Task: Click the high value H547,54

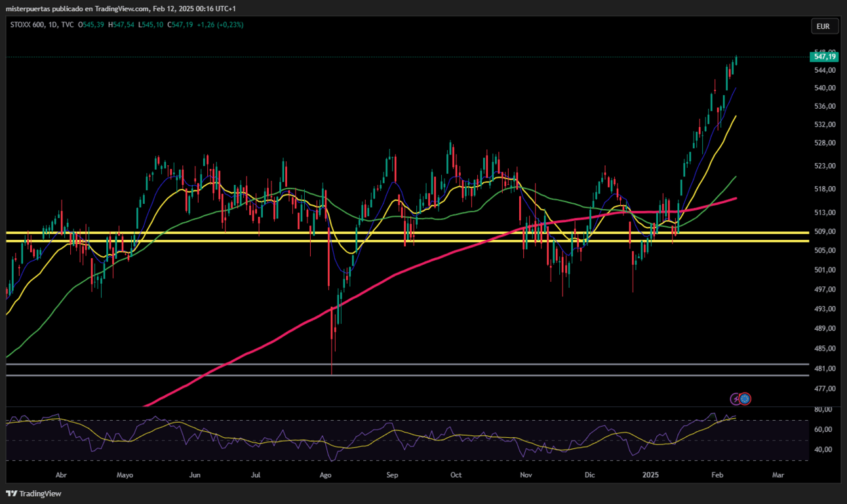Action: click(x=122, y=25)
